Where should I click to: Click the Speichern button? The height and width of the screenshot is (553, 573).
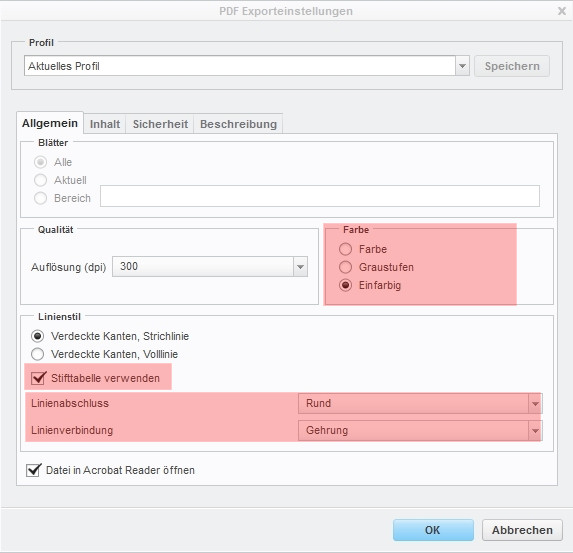[x=512, y=66]
